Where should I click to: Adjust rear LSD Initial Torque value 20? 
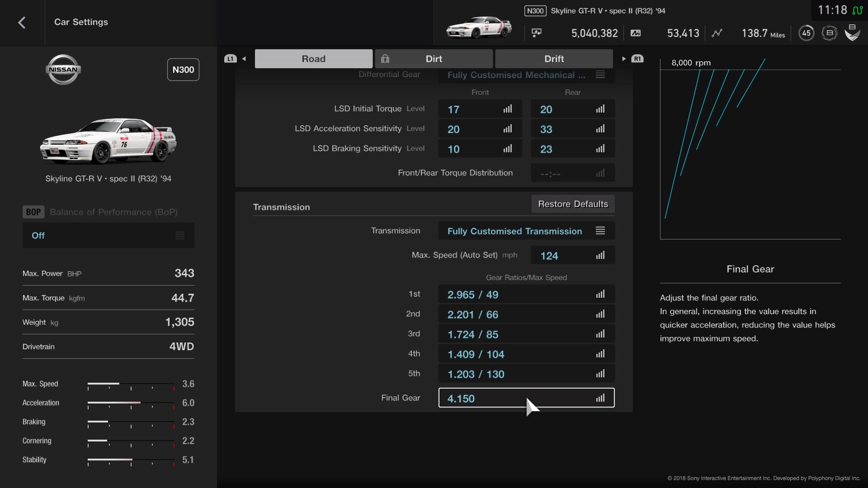(x=573, y=109)
